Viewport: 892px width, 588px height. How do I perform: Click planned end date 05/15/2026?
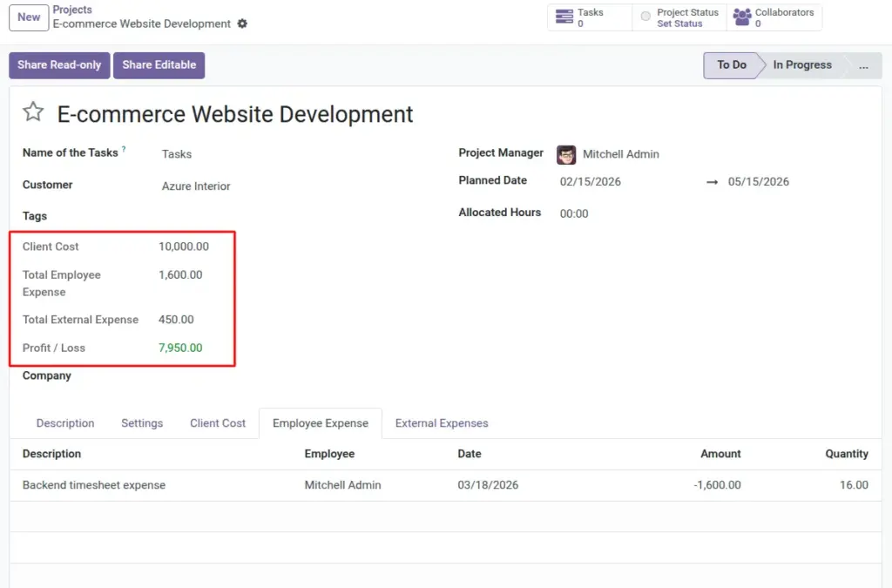(x=759, y=182)
